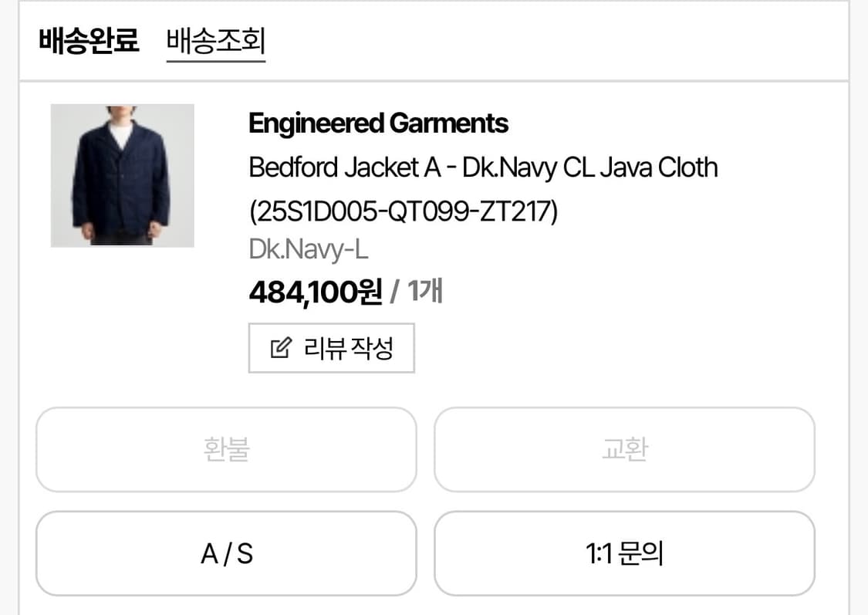This screenshot has height=615, width=868.
Task: Click the jacket product thumbnail image
Action: point(122,175)
